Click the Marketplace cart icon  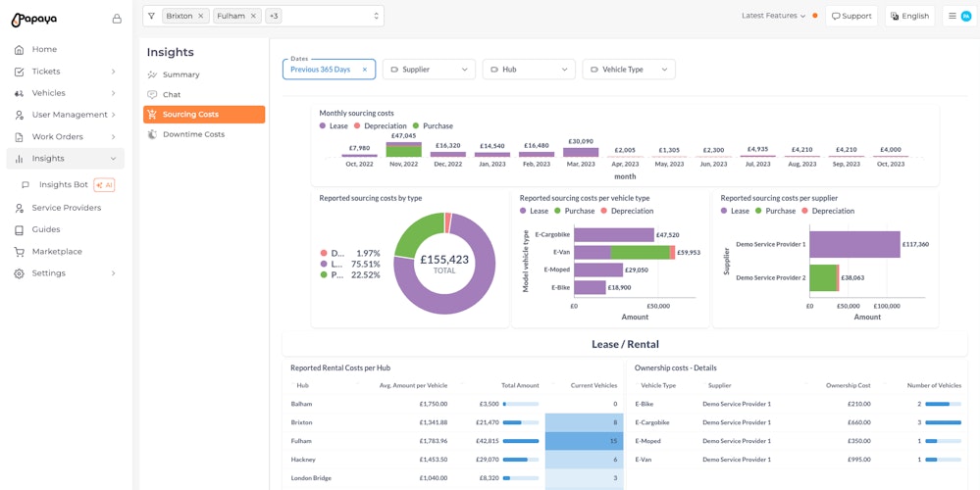(x=19, y=252)
